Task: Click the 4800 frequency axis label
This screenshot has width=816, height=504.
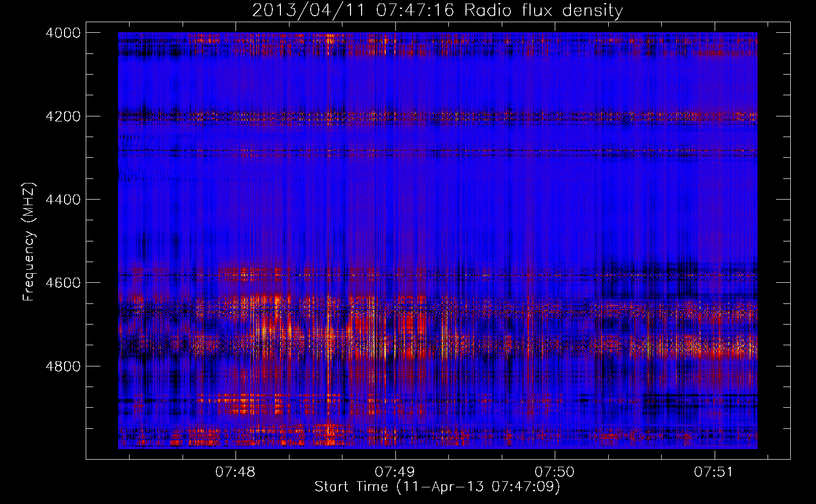Action: click(x=63, y=366)
